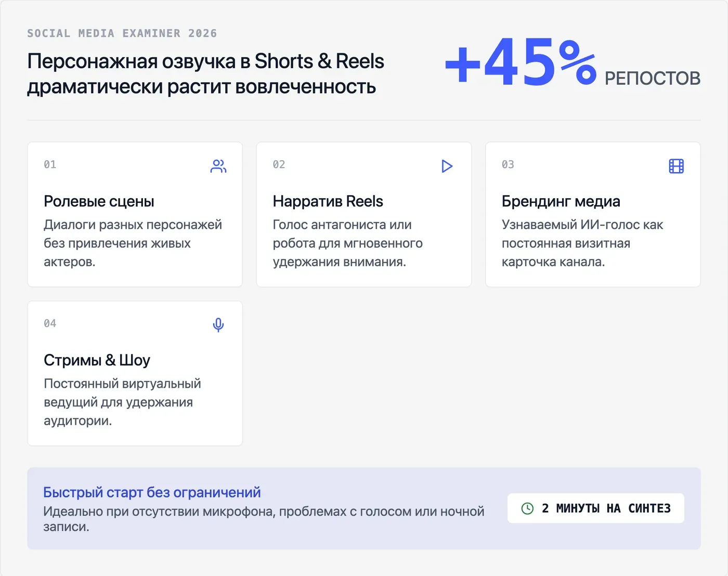The image size is (728, 576).
Task: Click the Ролевые сцены card title
Action: pyautogui.click(x=99, y=201)
